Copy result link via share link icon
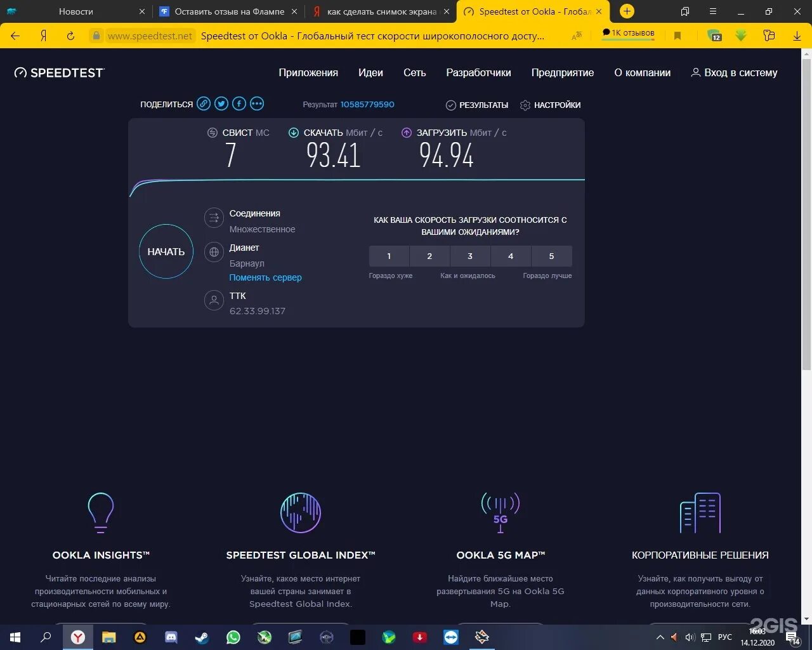The image size is (812, 650). coord(204,103)
